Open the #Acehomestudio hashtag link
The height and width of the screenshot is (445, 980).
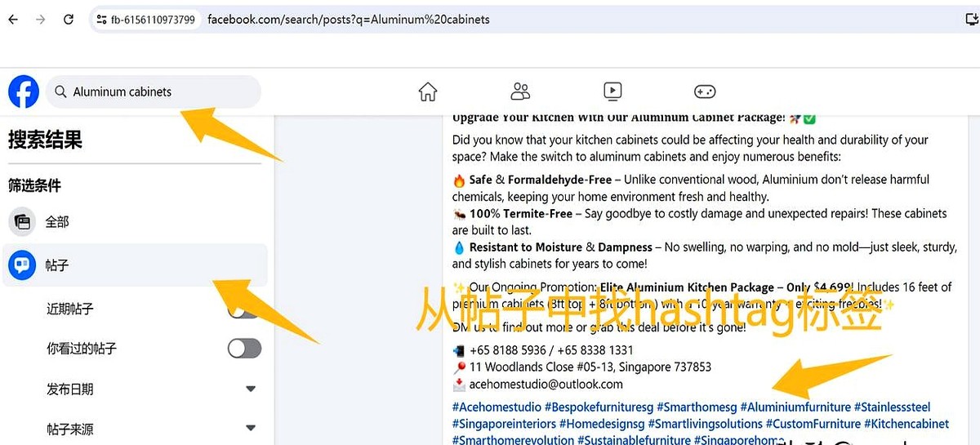pos(497,407)
